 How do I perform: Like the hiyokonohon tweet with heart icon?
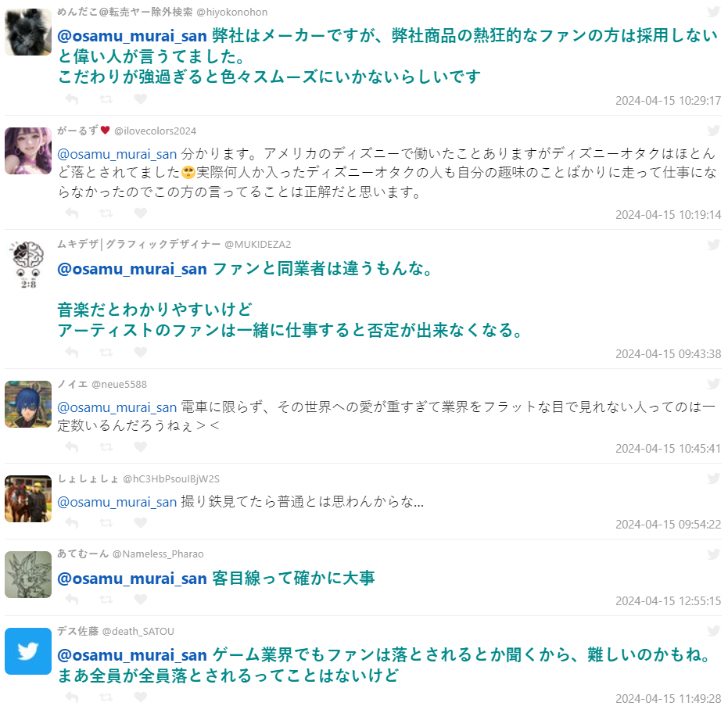point(140,99)
